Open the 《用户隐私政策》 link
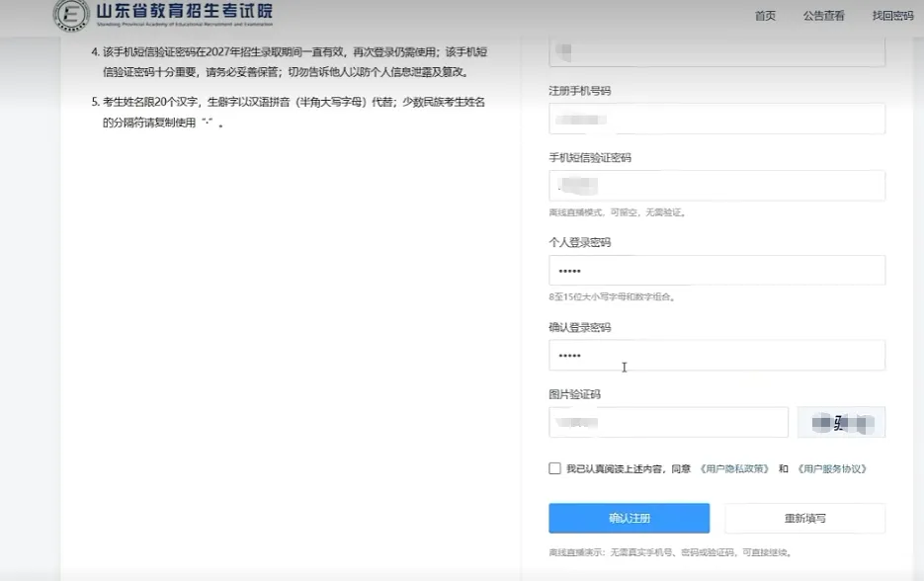The height and width of the screenshot is (581, 924). click(x=734, y=469)
